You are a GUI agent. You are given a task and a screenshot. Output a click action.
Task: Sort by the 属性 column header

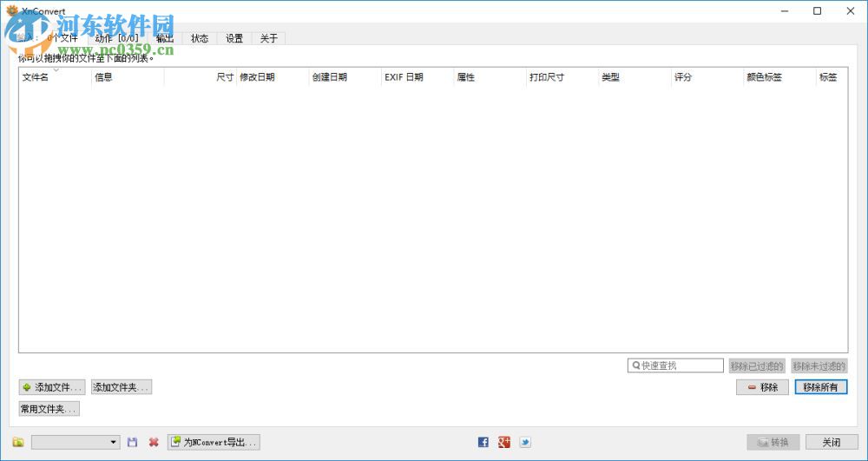pos(490,77)
